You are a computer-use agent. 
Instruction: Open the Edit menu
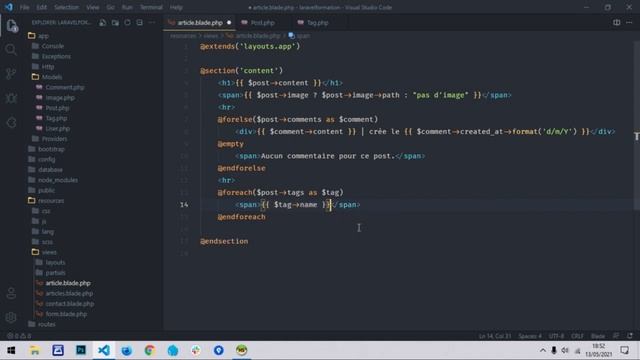coord(42,7)
